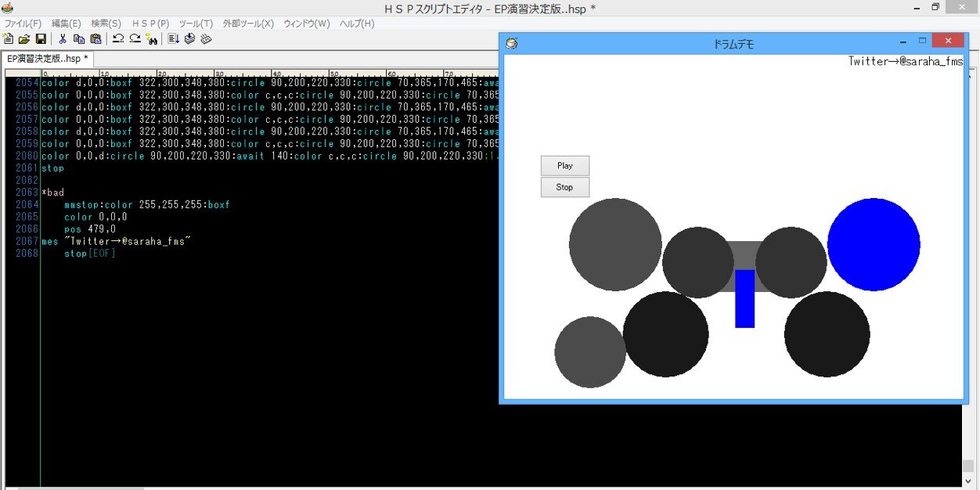Open the HSP(P) menu
The width and height of the screenshot is (980, 490).
tap(151, 23)
